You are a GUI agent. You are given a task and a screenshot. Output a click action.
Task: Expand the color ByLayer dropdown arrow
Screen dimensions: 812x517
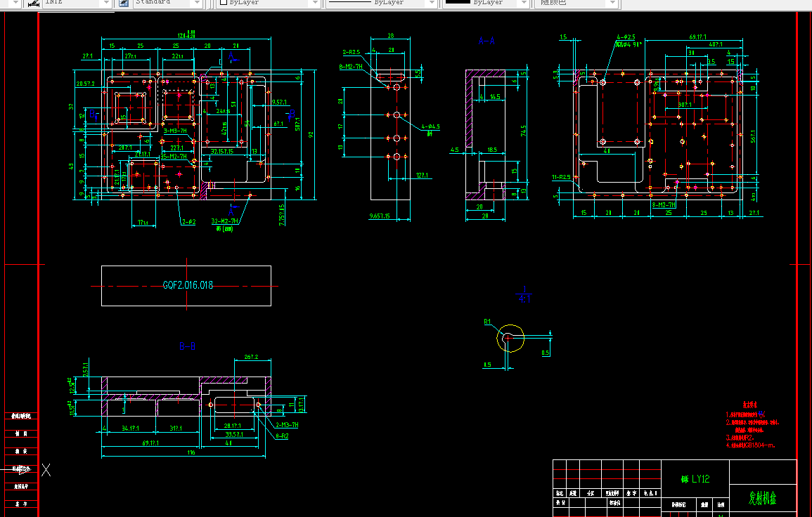(315, 3)
